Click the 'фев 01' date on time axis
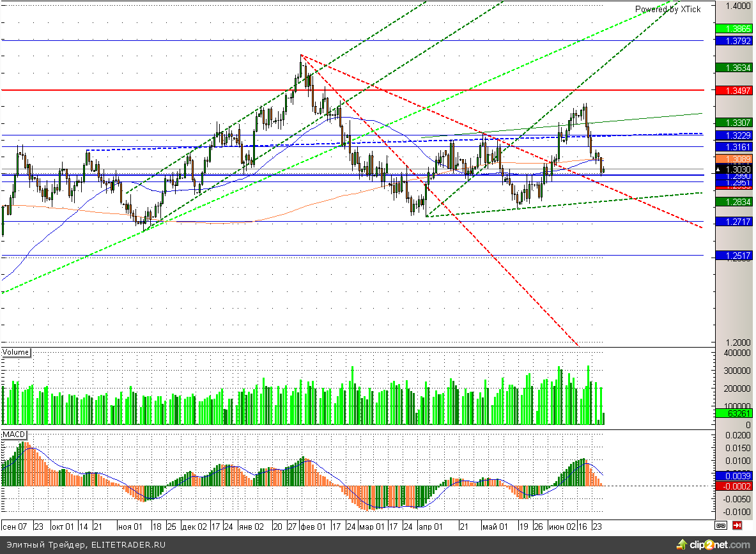 [x=313, y=527]
